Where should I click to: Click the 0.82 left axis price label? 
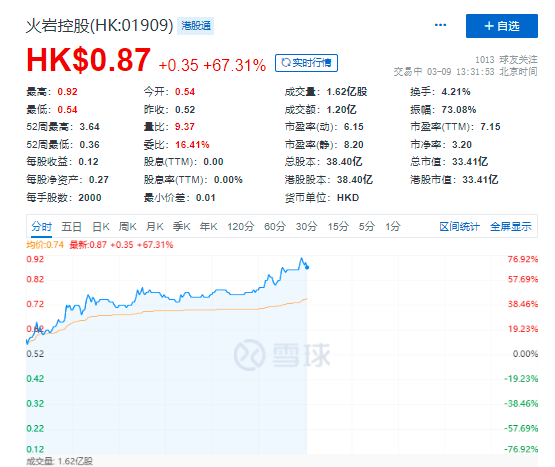(35, 279)
